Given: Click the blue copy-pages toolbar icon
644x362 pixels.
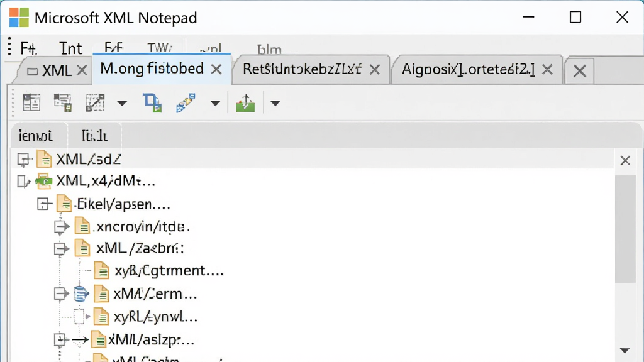Looking at the screenshot, I should pyautogui.click(x=152, y=102).
